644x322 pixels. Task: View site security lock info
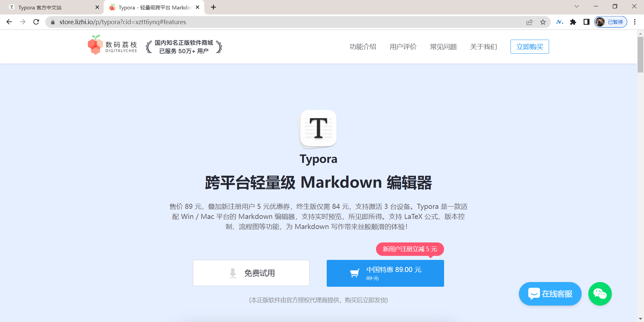[x=53, y=22]
